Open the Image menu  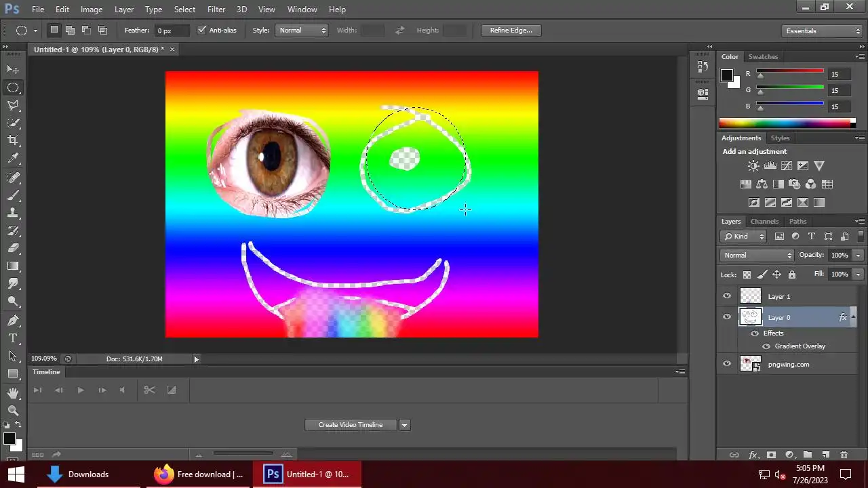[92, 9]
